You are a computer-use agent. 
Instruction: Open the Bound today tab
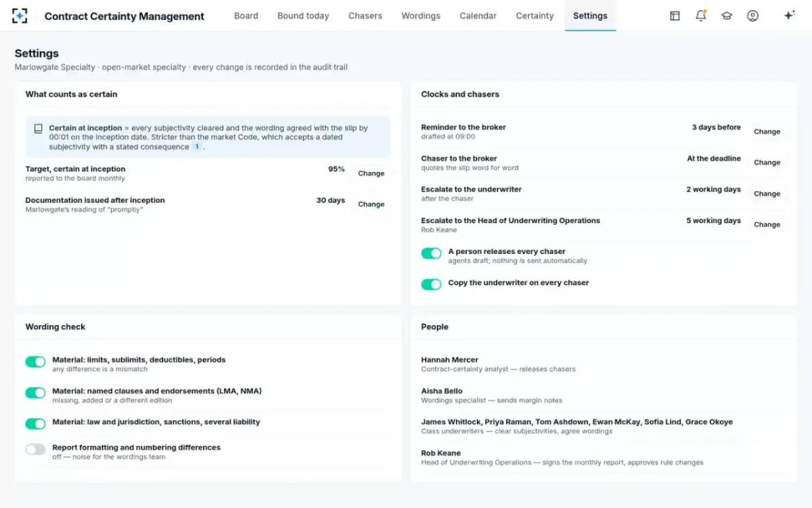click(303, 16)
